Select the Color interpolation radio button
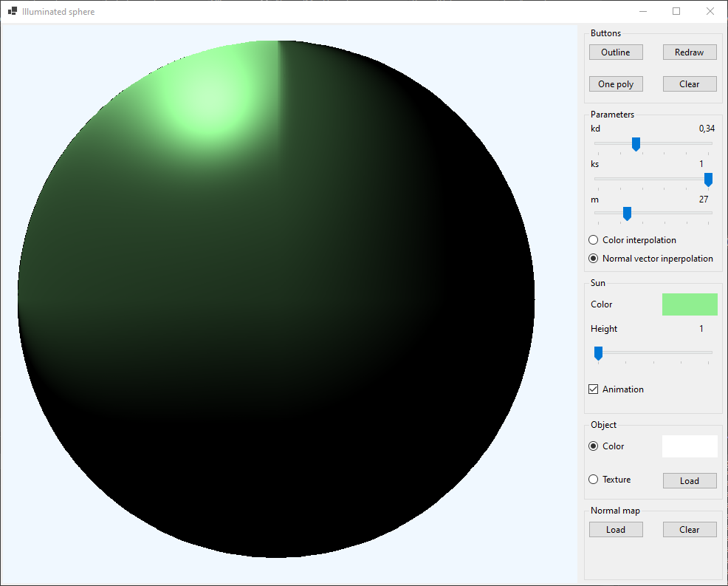728x586 pixels. pos(594,240)
